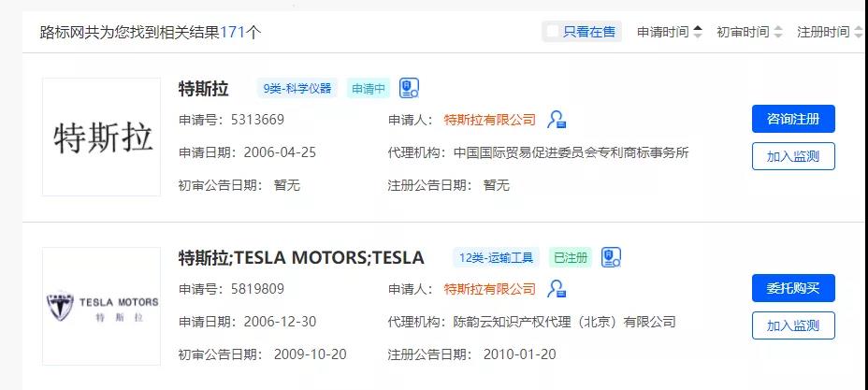Click the certificate icon beside 已注册 tag
Viewport: 868px width, 390px height.
(x=611, y=257)
